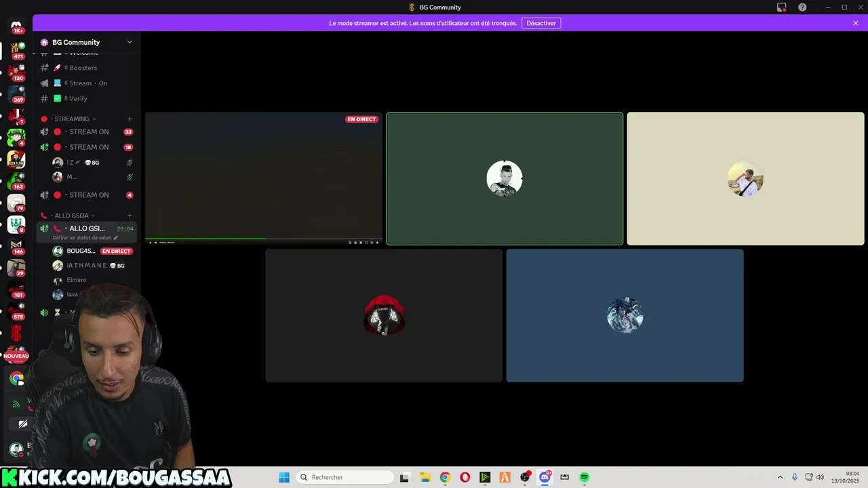868x488 pixels.
Task: Join STREAM ON voice channel with 4
Action: pyautogui.click(x=88, y=195)
